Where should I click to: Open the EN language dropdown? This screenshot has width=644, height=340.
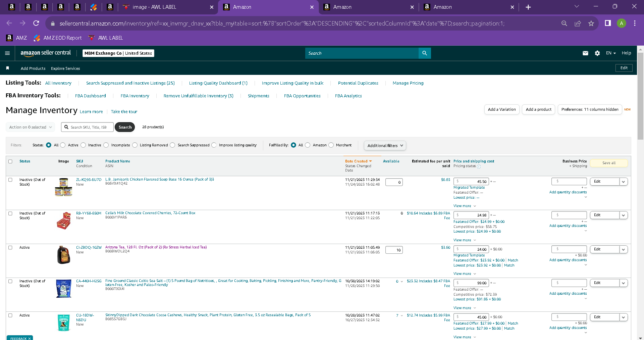611,53
